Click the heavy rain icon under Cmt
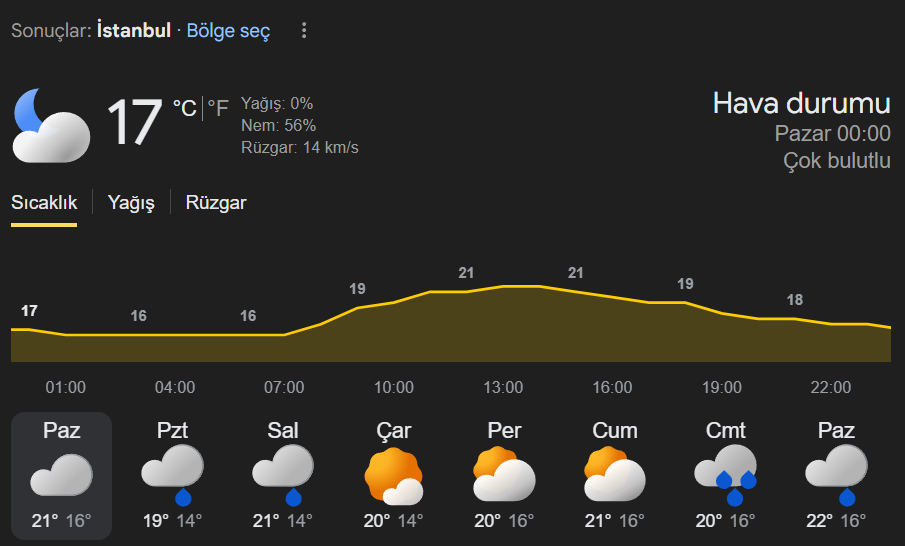Screen dimensions: 905x546 726,475
